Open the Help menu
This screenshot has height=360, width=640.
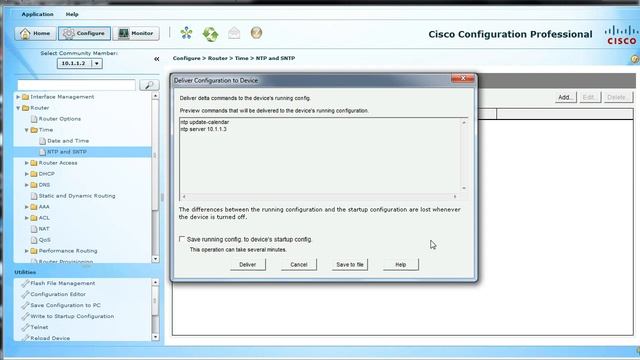[x=72, y=14]
